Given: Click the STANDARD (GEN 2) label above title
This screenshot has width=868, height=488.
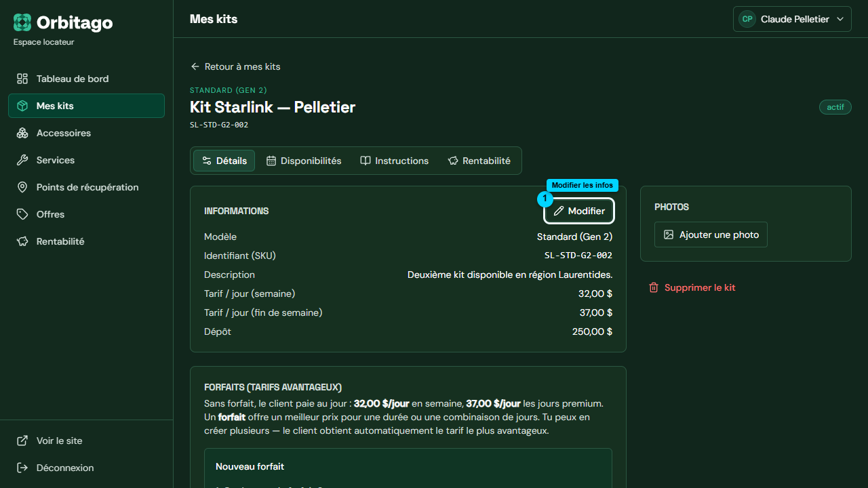Looking at the screenshot, I should pos(229,90).
